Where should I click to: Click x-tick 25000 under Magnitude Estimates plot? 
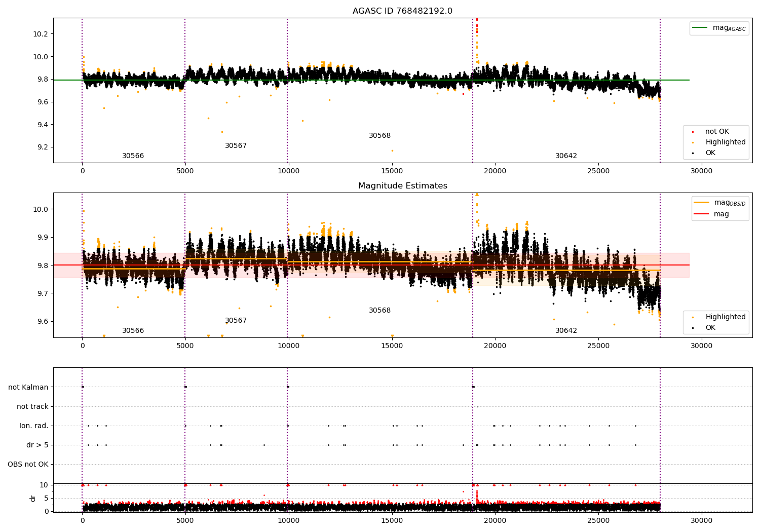click(x=598, y=346)
